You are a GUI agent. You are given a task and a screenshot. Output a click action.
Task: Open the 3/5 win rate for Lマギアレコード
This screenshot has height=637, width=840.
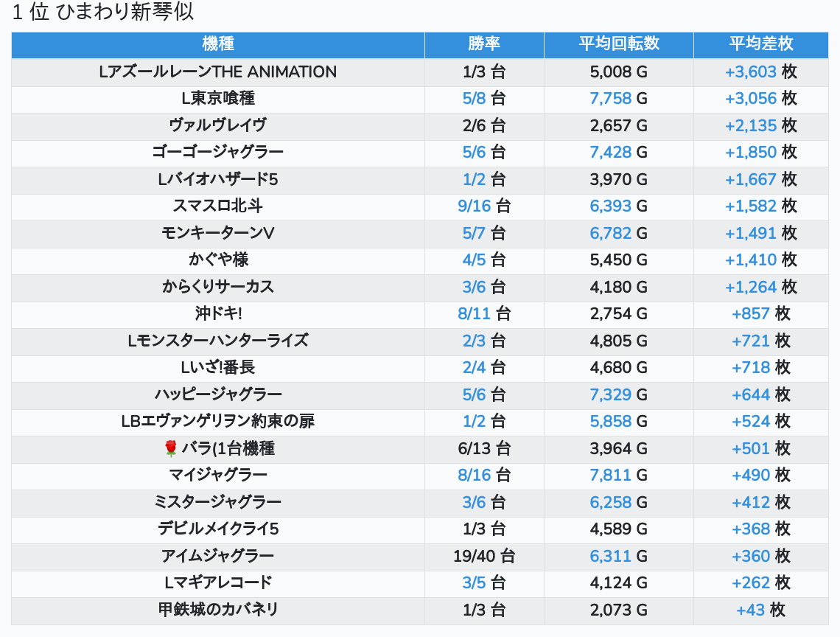tap(475, 582)
